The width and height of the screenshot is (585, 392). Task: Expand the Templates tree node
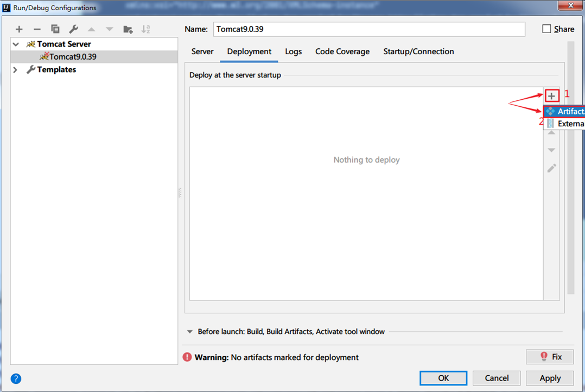(x=15, y=70)
